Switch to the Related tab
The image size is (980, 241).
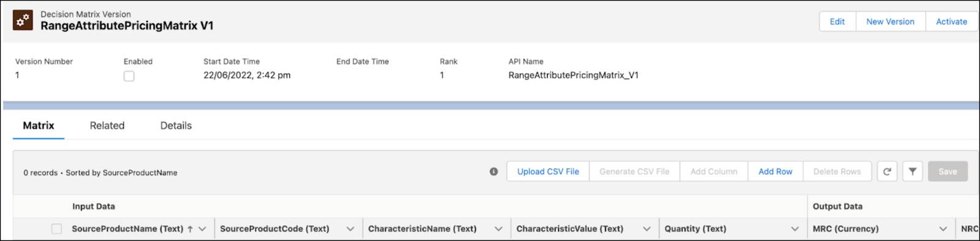pos(107,126)
